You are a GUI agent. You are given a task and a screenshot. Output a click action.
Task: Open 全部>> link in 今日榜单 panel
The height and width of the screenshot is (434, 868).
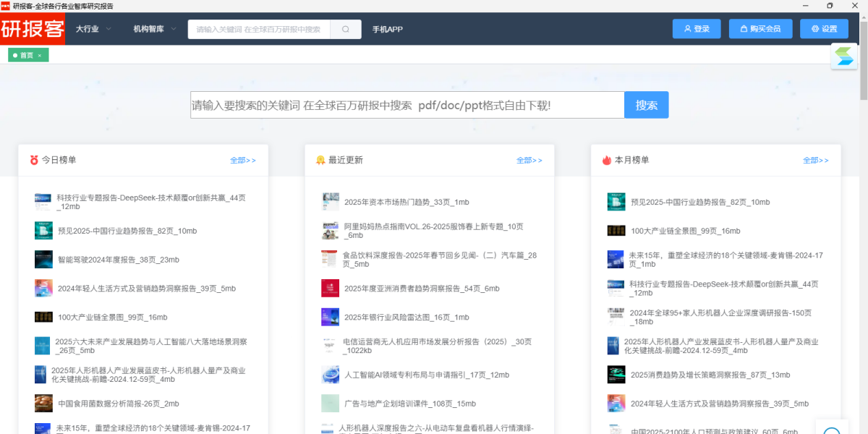tap(242, 161)
